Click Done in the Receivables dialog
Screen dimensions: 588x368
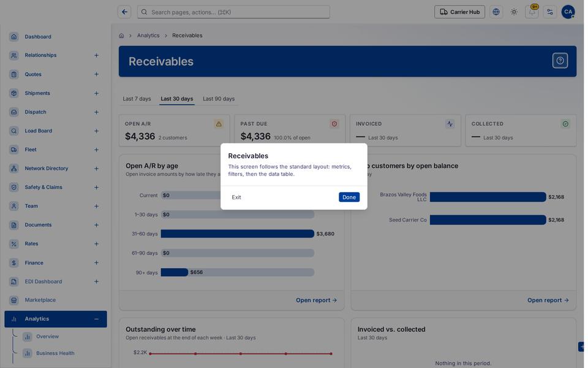(349, 197)
